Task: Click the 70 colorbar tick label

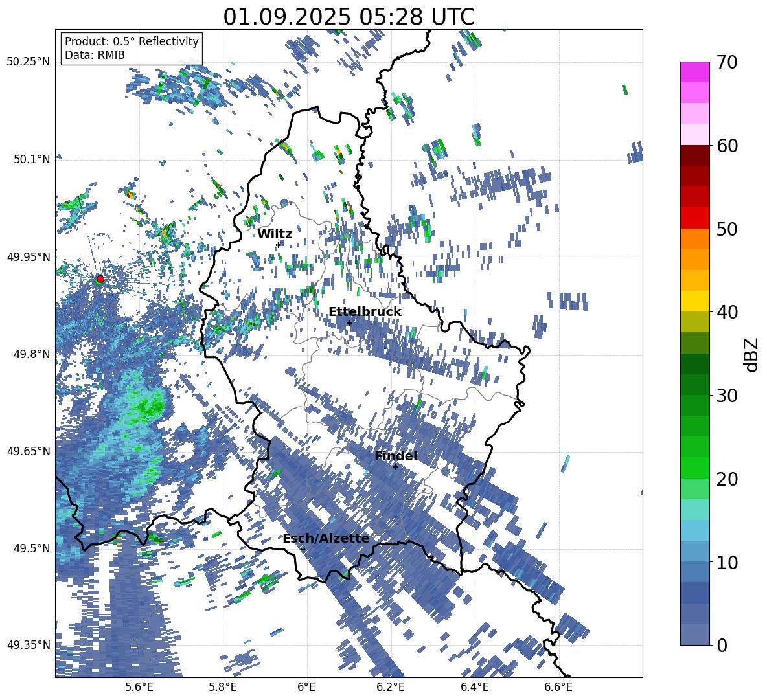Action: [x=727, y=63]
